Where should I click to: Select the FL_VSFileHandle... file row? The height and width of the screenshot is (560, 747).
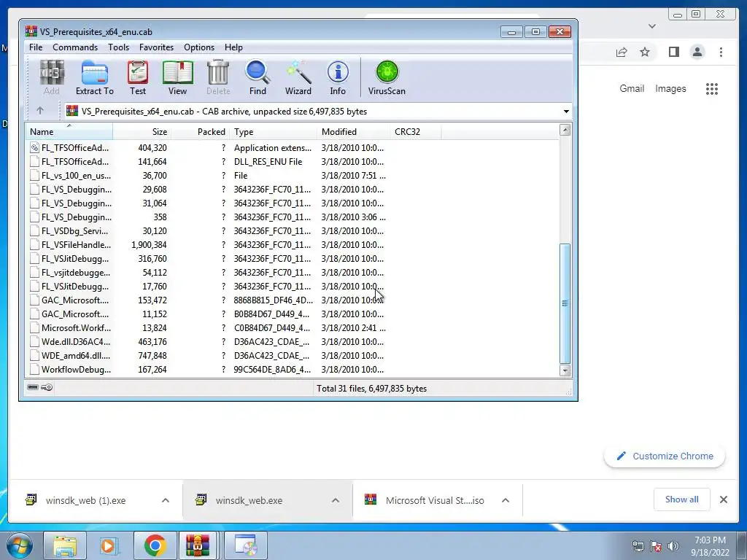point(292,245)
